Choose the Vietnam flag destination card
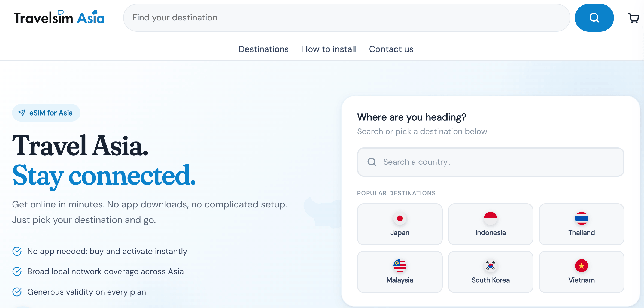The width and height of the screenshot is (644, 308). click(x=581, y=272)
